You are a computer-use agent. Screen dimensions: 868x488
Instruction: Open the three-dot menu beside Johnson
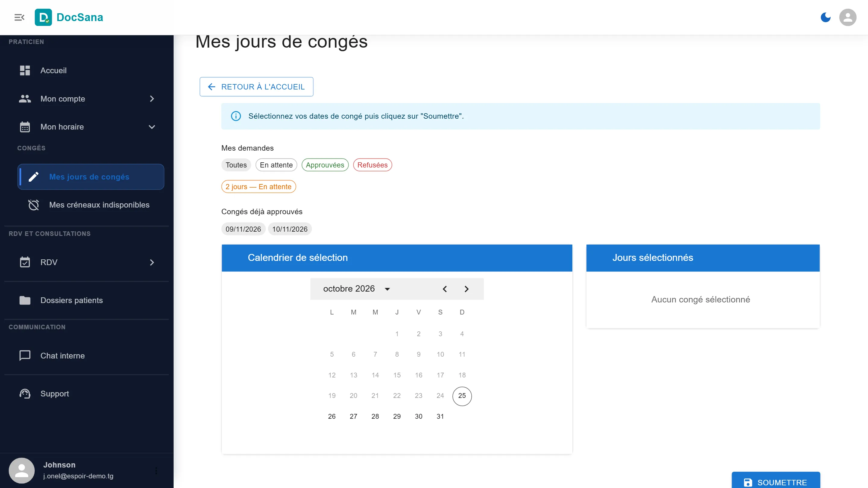pos(156,471)
